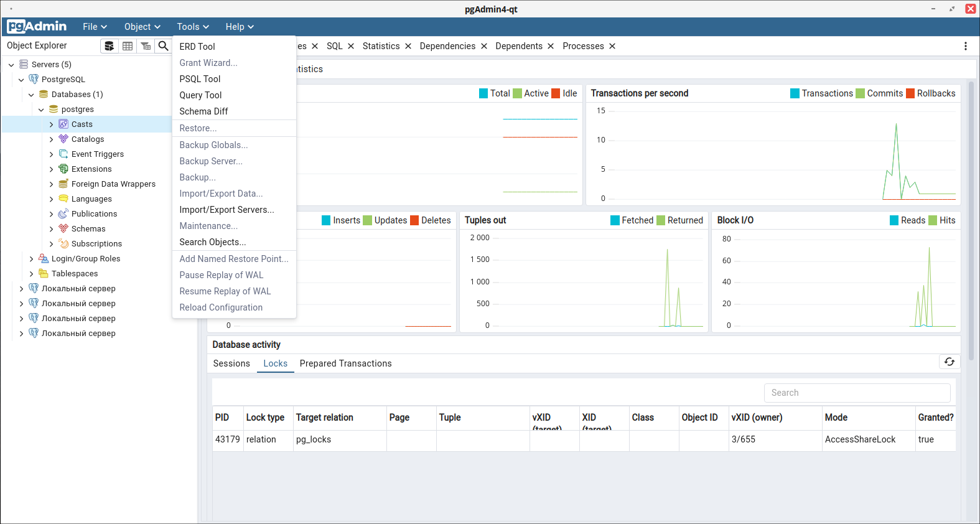
Task: Open the Help menu
Action: click(240, 27)
